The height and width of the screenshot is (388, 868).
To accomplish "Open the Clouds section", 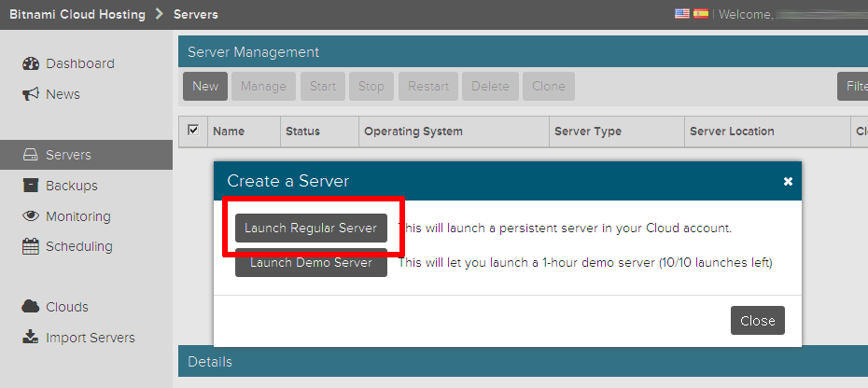I will coord(67,307).
